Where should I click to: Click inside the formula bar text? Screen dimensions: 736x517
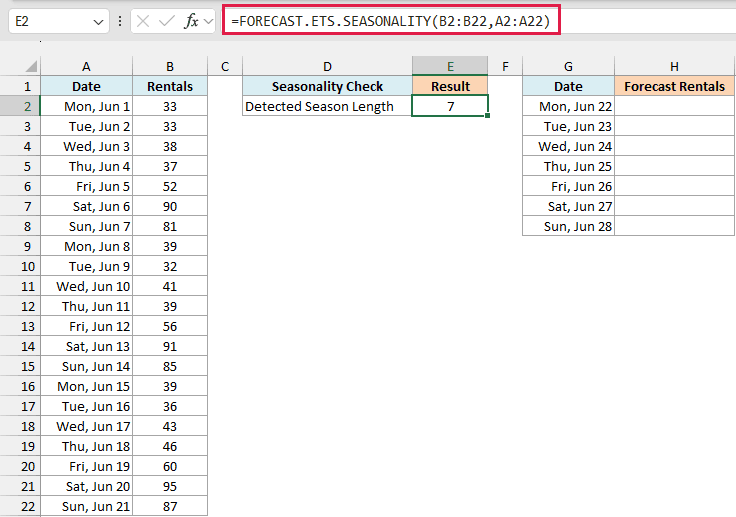coord(391,21)
